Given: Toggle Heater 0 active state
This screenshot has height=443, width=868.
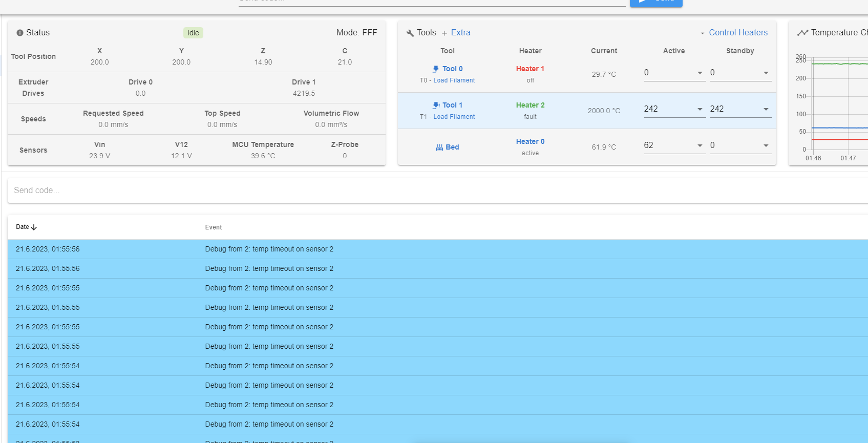Looking at the screenshot, I should [530, 141].
